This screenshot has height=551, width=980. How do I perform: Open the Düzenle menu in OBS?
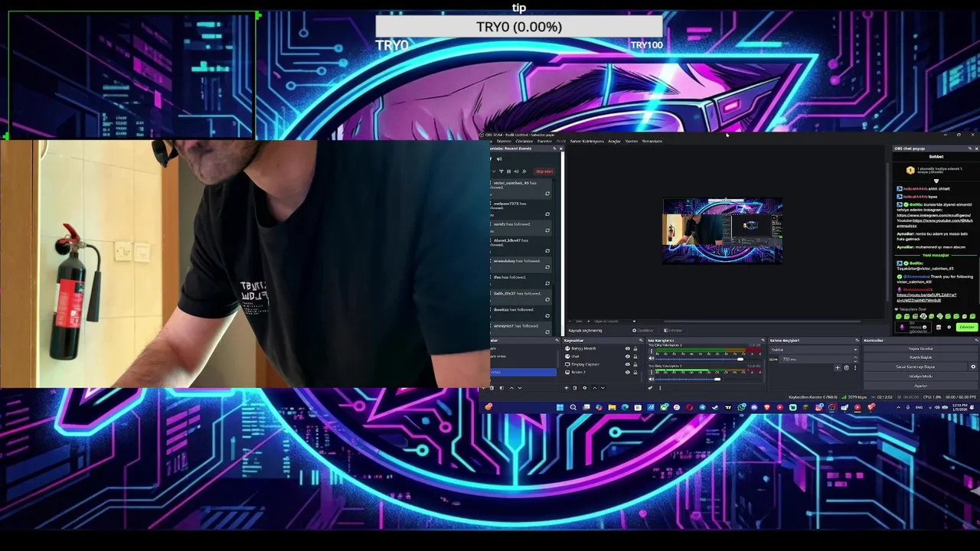pos(504,141)
